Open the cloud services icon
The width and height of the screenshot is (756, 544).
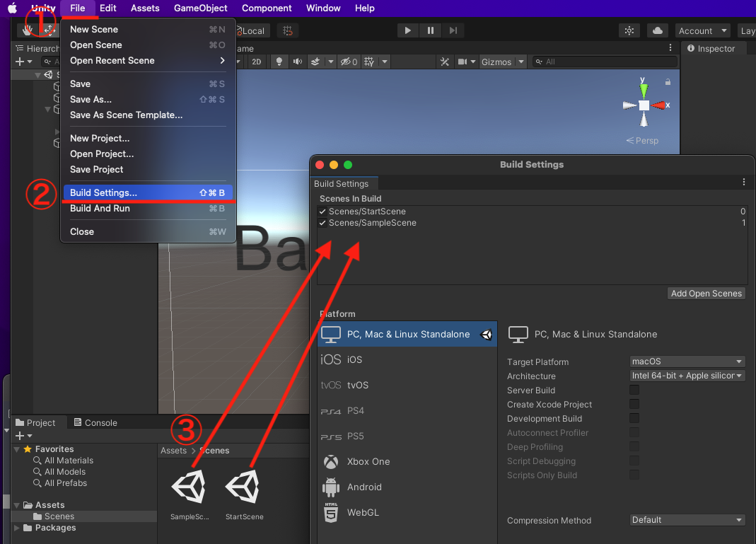[657, 30]
